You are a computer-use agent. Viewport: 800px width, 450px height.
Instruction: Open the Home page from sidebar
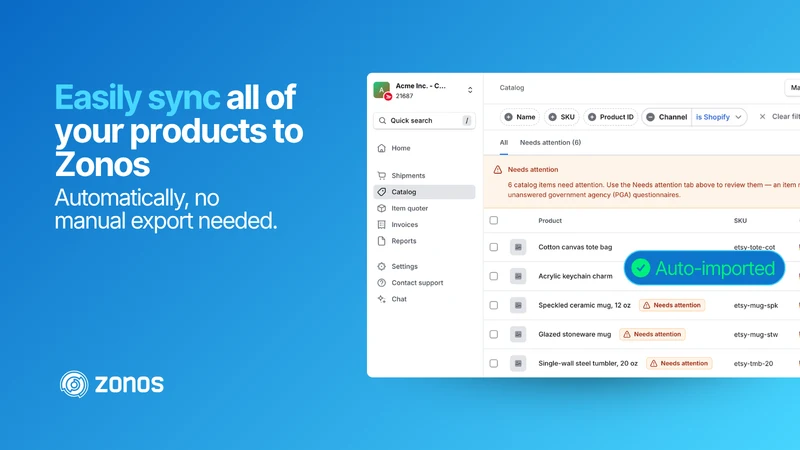423,148
